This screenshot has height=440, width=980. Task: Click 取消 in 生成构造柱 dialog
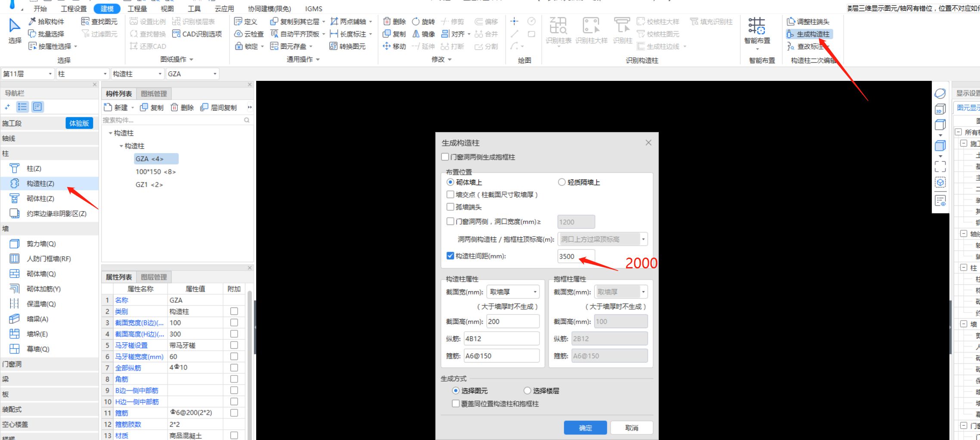[632, 428]
